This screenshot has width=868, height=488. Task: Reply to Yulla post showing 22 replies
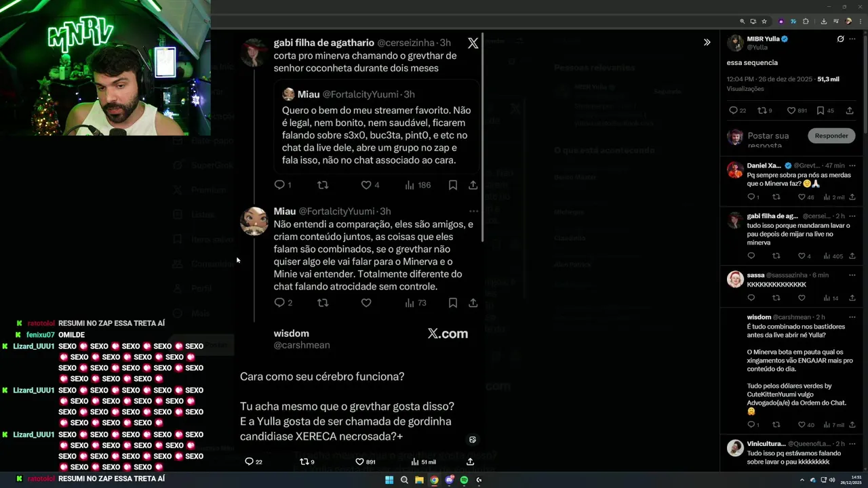[x=737, y=110]
